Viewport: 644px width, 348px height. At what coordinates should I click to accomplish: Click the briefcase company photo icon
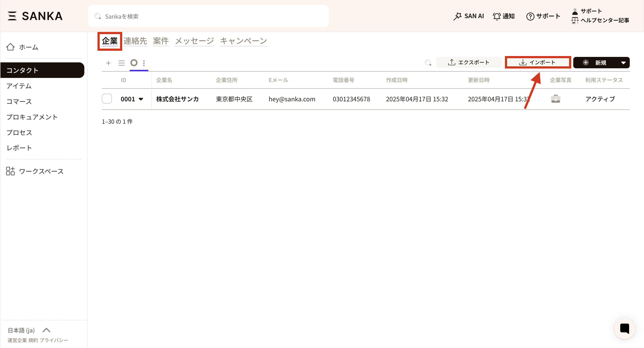tap(556, 99)
